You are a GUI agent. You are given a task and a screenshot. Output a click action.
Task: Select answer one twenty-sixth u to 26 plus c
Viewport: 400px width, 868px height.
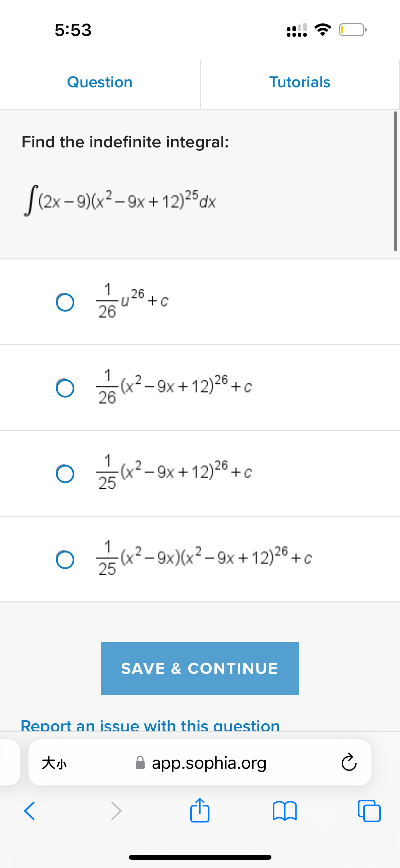(x=65, y=301)
